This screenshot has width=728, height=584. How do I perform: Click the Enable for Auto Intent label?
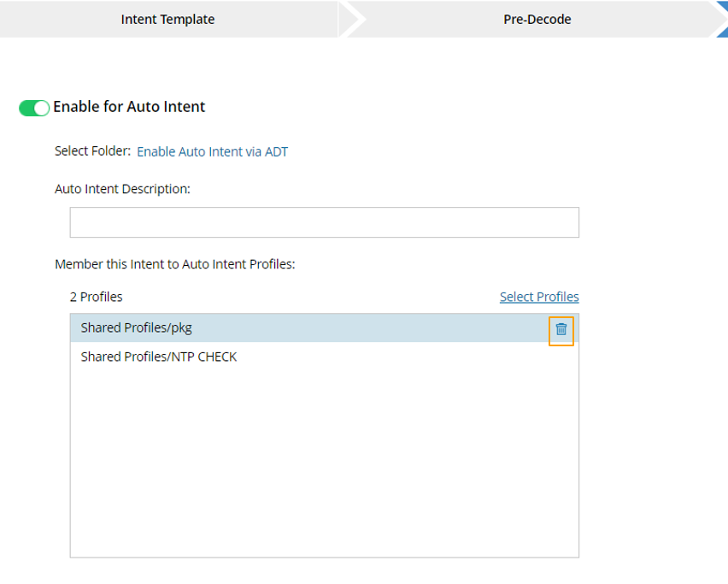click(x=129, y=107)
